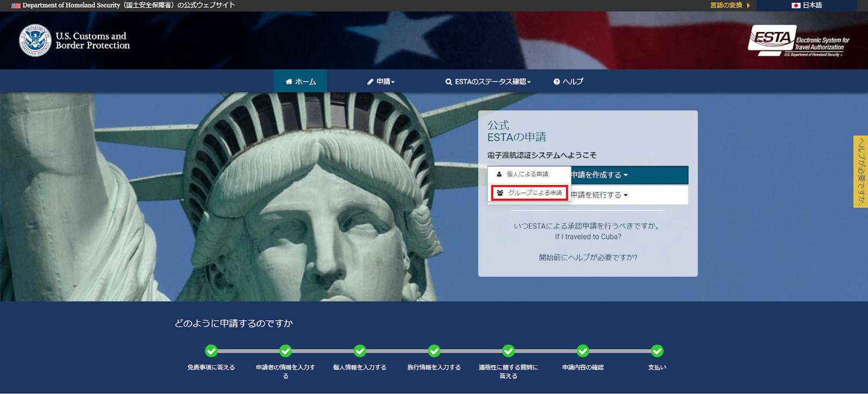Image resolution: width=868 pixels, height=394 pixels.
Task: Select グループによる申請 from the dropdown
Action: click(x=529, y=193)
